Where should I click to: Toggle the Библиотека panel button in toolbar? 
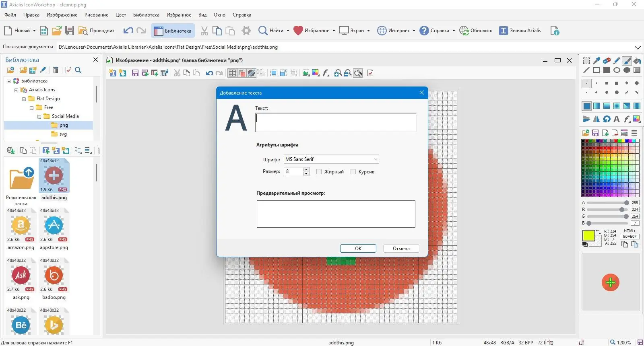tap(173, 31)
